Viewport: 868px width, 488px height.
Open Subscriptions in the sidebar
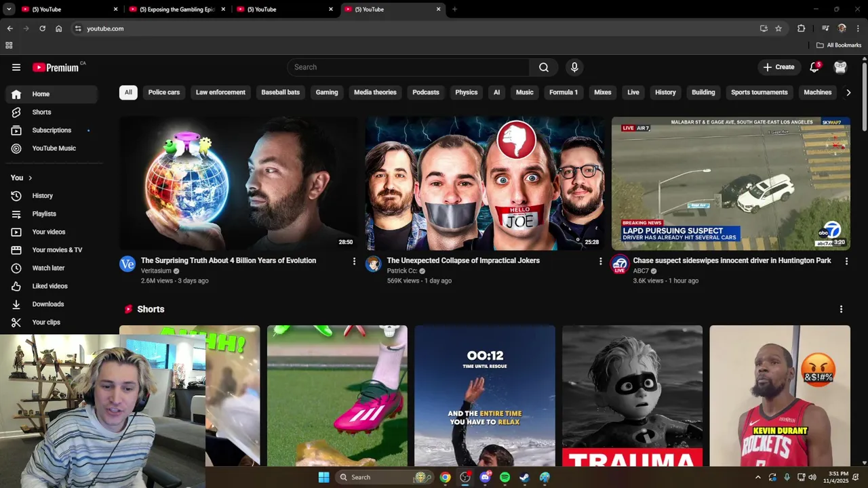(x=52, y=130)
